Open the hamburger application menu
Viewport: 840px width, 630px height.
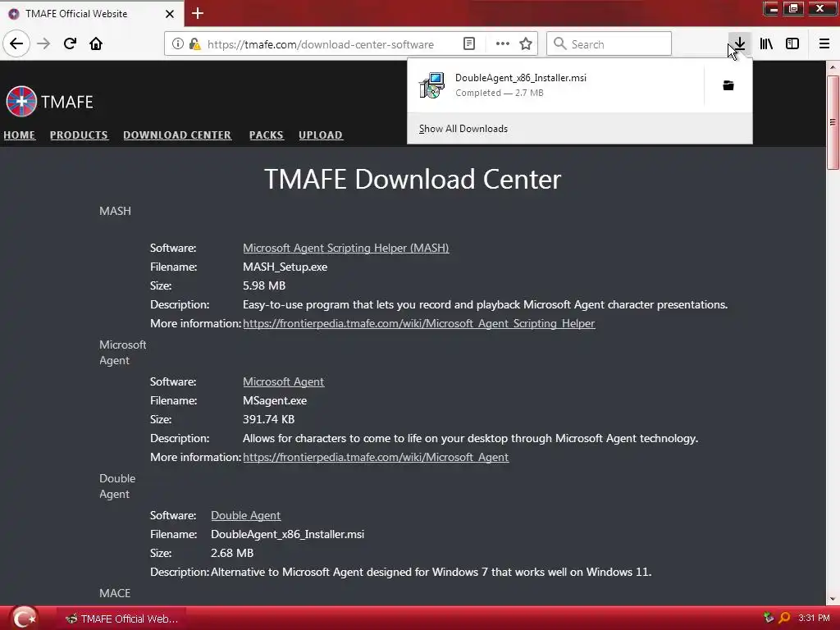[824, 44]
